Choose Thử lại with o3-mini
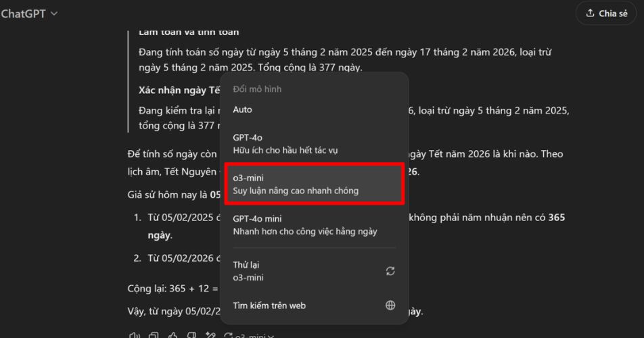The image size is (644, 338). click(x=314, y=270)
